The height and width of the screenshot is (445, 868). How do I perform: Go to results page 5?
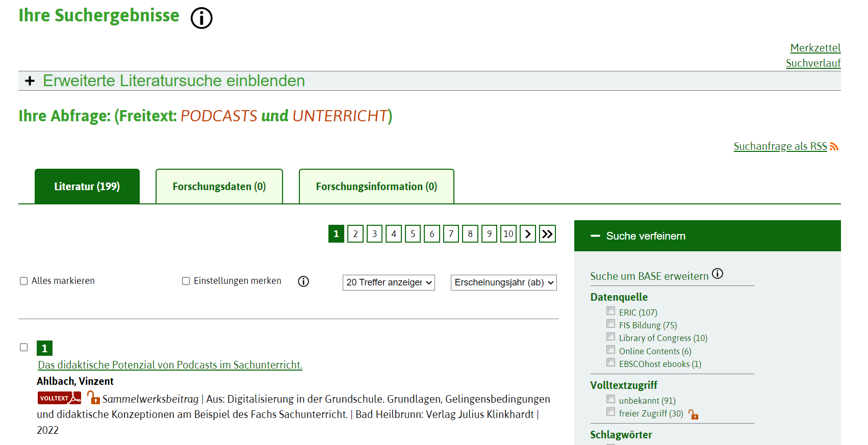413,234
